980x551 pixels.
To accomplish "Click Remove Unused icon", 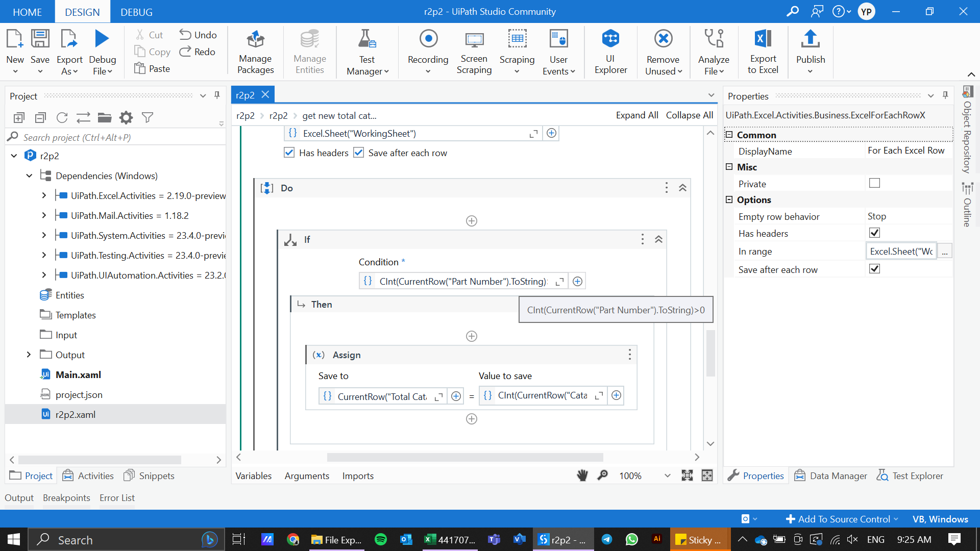I will pos(663,39).
